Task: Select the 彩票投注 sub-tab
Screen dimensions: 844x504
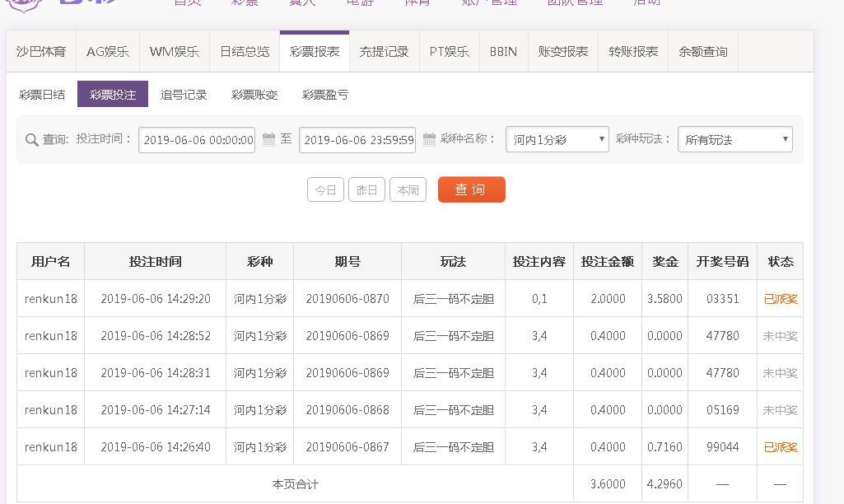Action: click(x=113, y=94)
